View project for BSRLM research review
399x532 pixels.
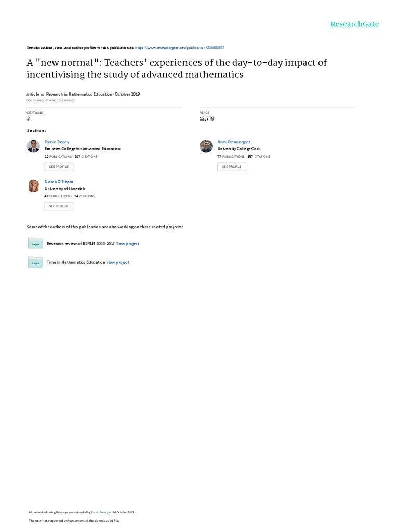(x=128, y=243)
